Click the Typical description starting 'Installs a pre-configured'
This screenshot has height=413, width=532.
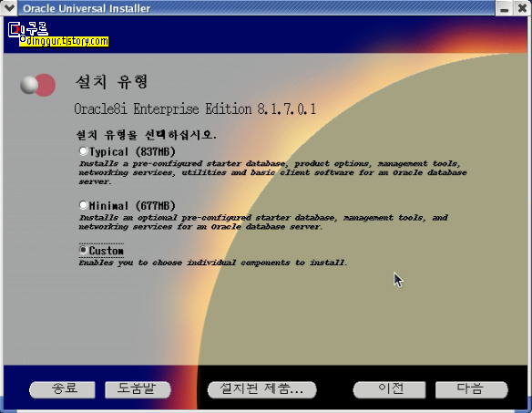point(272,172)
